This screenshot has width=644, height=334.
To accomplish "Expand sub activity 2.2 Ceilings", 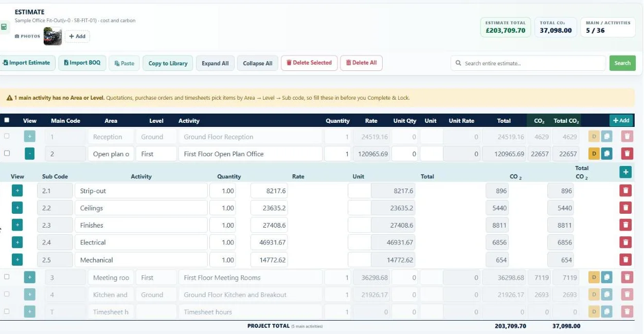I will (x=17, y=208).
